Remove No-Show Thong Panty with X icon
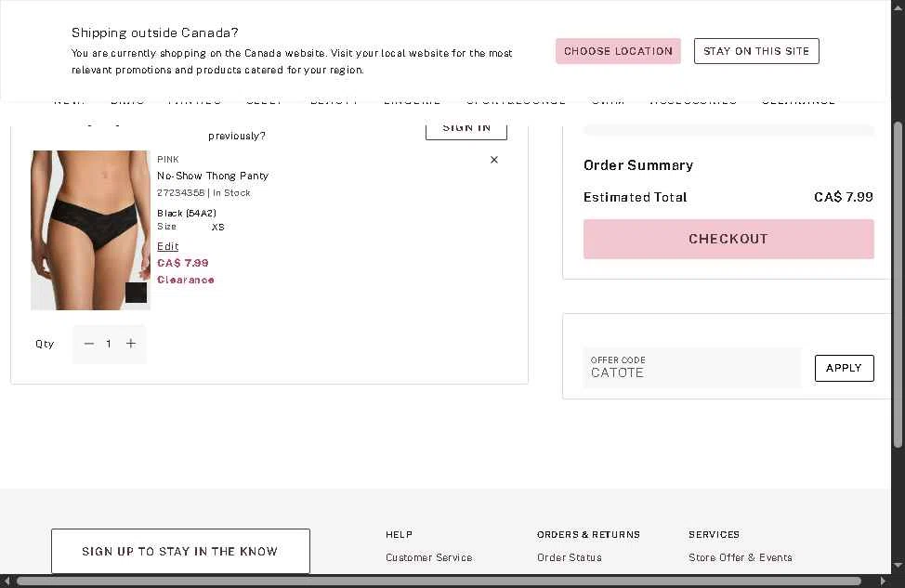The height and width of the screenshot is (588, 905). click(494, 160)
